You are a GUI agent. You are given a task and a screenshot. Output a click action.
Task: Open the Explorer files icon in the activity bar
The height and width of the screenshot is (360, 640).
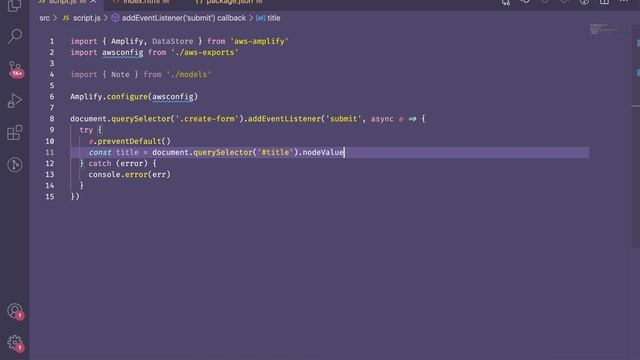tap(15, 5)
